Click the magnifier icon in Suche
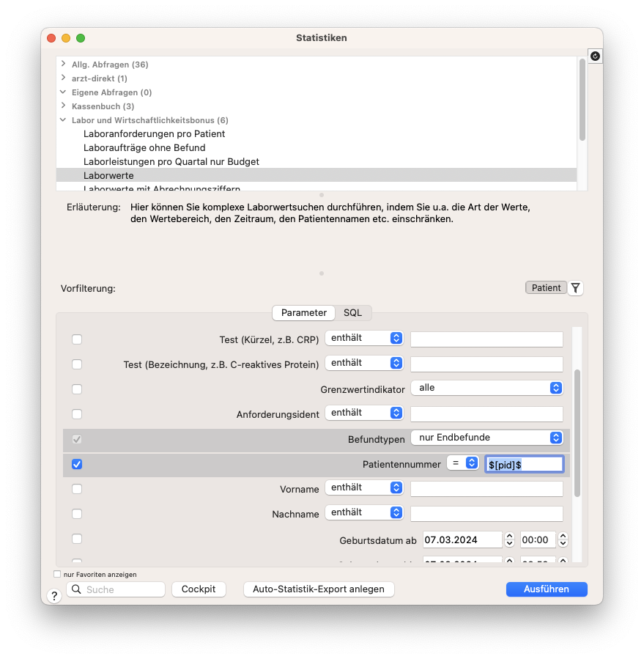Image resolution: width=644 pixels, height=659 pixels. coord(76,589)
